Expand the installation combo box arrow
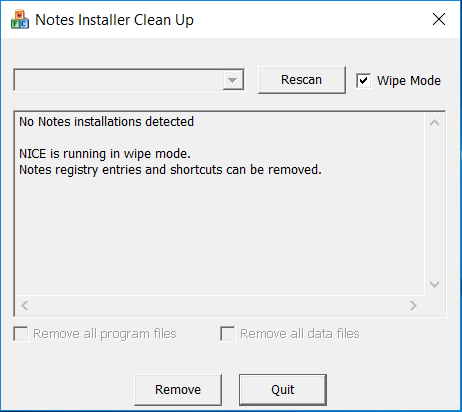Screen dimensions: 462x412 tap(232, 80)
